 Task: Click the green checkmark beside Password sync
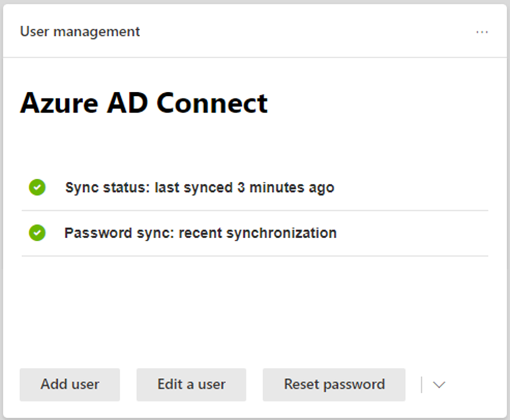pyautogui.click(x=37, y=233)
